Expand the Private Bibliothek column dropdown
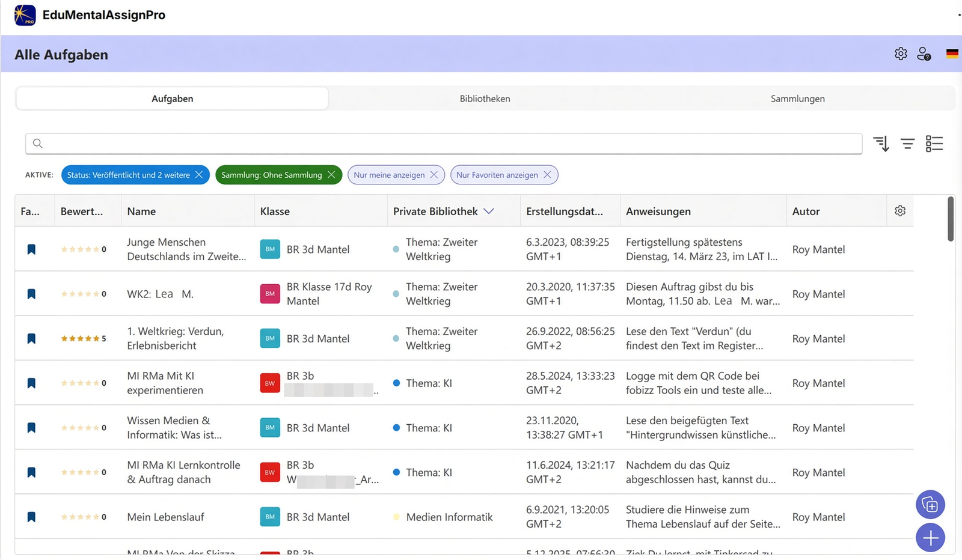This screenshot has height=560, width=962. click(x=489, y=212)
